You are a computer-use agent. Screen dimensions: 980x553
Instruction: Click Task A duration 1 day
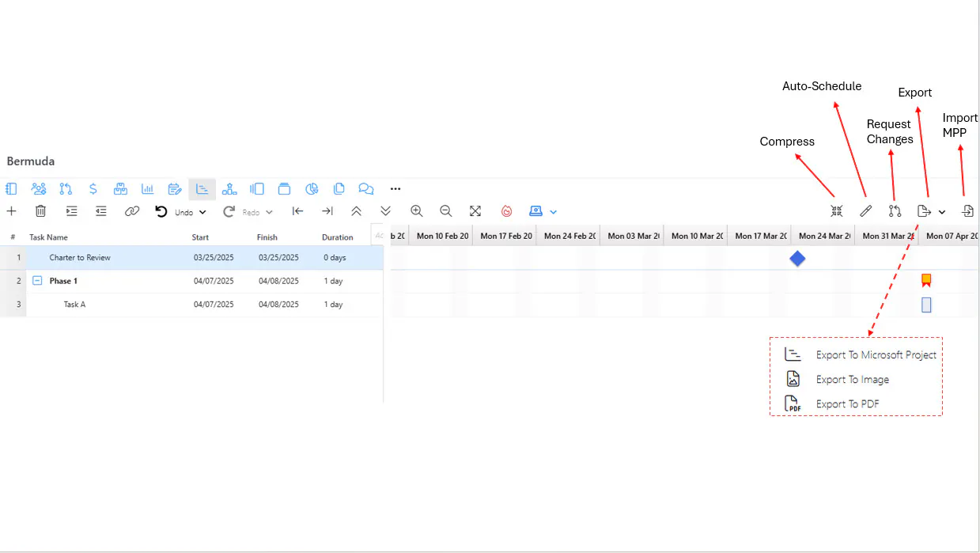pos(333,305)
